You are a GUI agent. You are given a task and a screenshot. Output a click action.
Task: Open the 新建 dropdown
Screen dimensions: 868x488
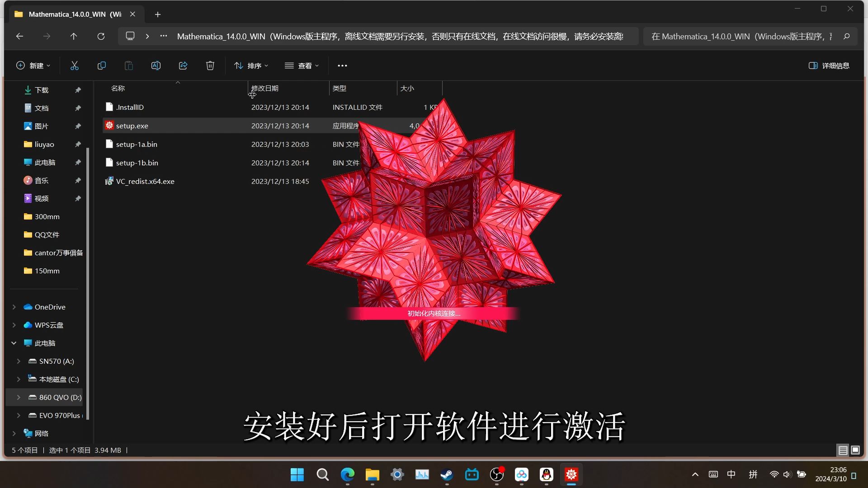click(x=33, y=66)
